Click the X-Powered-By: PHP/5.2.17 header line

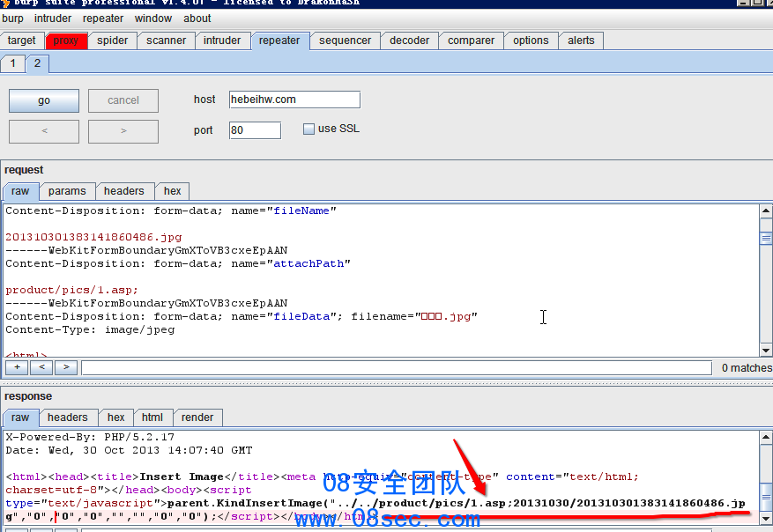coord(90,438)
